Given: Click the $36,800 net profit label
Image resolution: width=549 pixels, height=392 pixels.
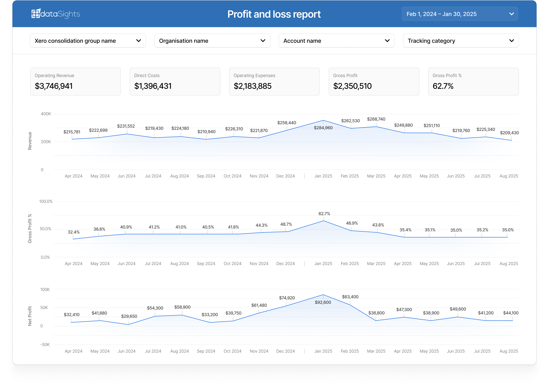Looking at the screenshot, I should tap(376, 313).
